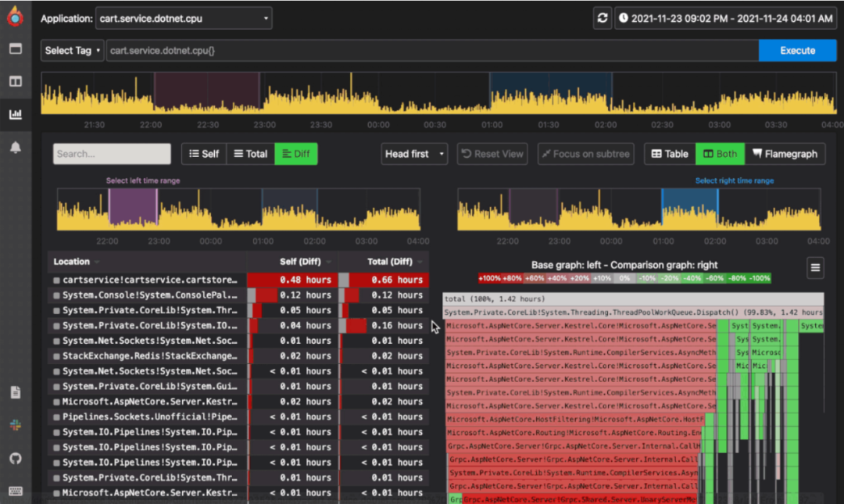The width and height of the screenshot is (844, 504).
Task: Open the application dropdown showing cart.service.dotnet.cpu
Action: [183, 18]
